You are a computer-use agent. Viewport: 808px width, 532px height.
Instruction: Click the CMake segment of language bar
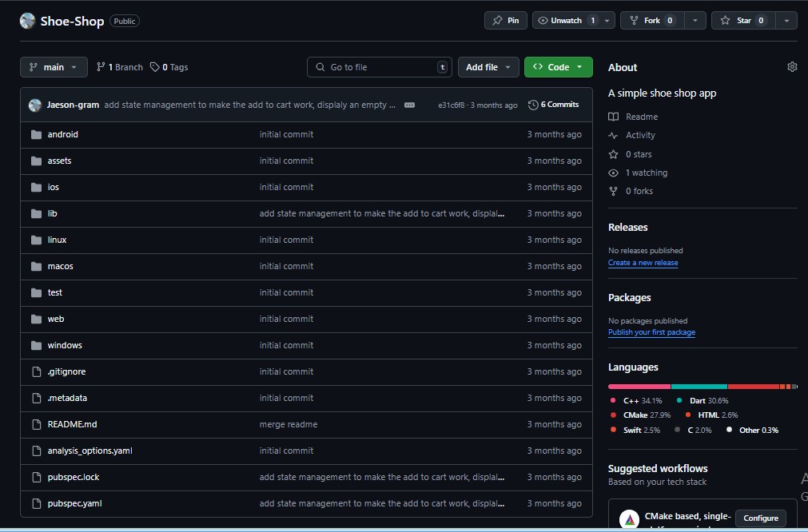pos(754,387)
